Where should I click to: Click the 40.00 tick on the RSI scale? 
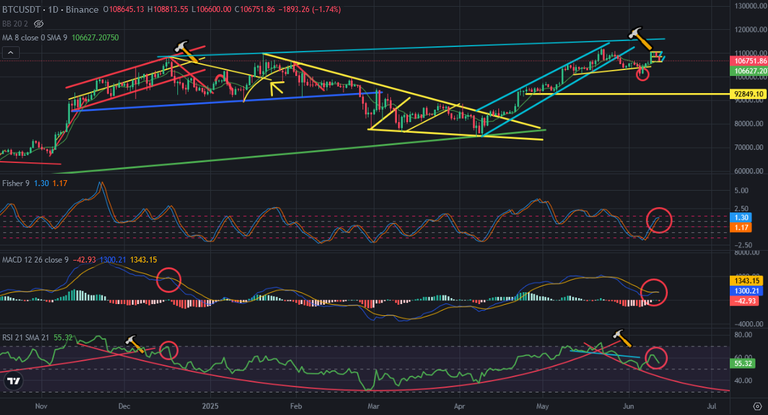pos(743,380)
